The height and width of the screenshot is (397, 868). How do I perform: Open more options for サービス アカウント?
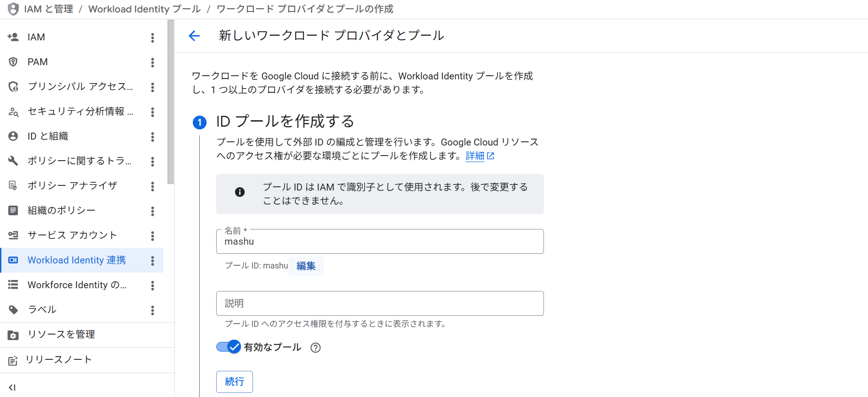pyautogui.click(x=153, y=236)
